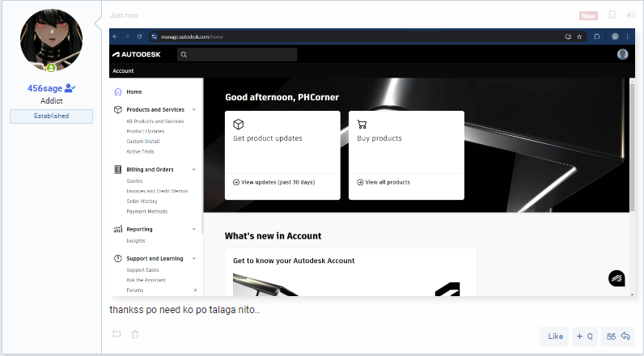Open Insights in sidebar
The image size is (644, 356).
tap(136, 240)
